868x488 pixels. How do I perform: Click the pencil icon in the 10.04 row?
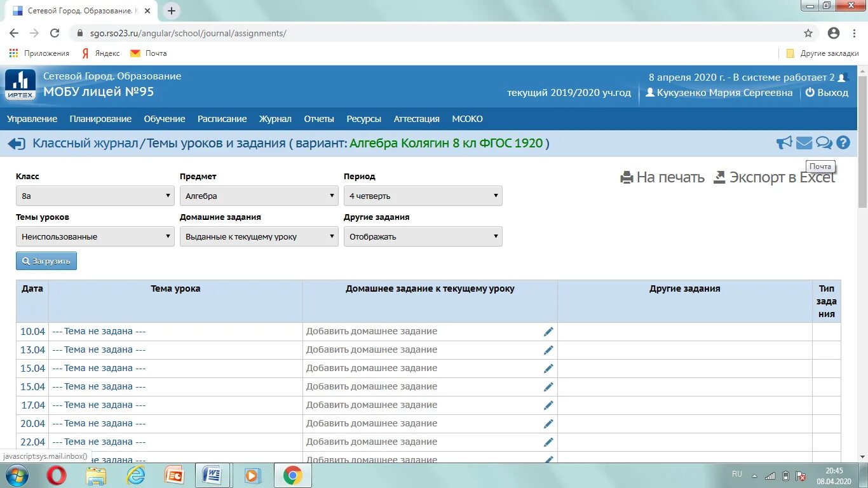click(x=548, y=332)
